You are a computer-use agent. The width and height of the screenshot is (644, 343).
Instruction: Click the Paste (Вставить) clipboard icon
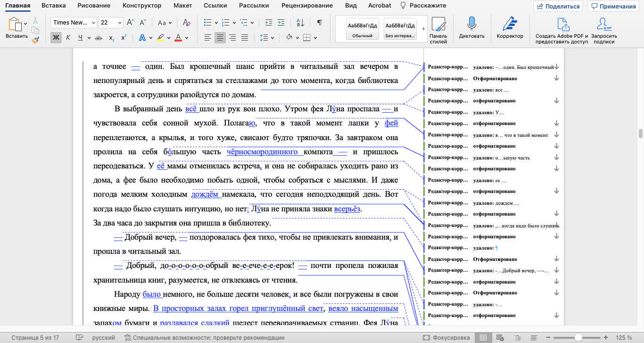click(x=16, y=25)
